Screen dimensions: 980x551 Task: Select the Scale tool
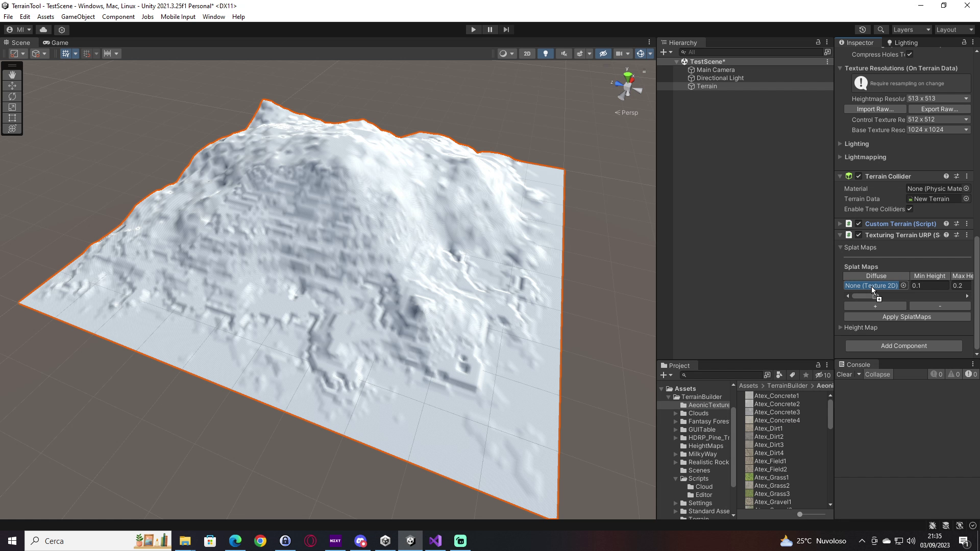point(12,107)
